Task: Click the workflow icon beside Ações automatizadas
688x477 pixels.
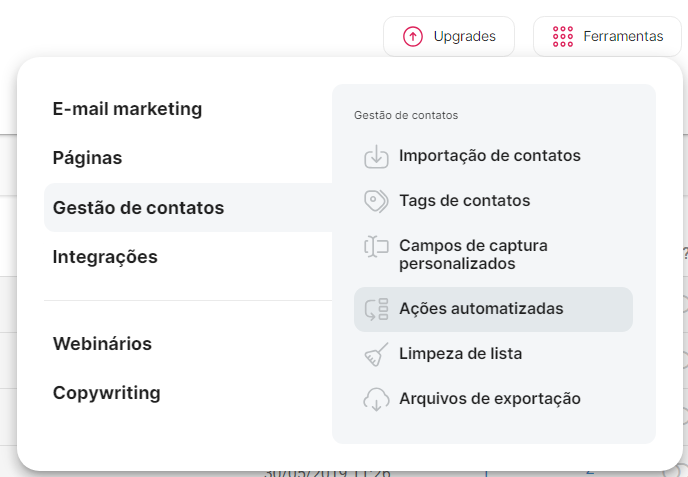Action: pos(376,309)
